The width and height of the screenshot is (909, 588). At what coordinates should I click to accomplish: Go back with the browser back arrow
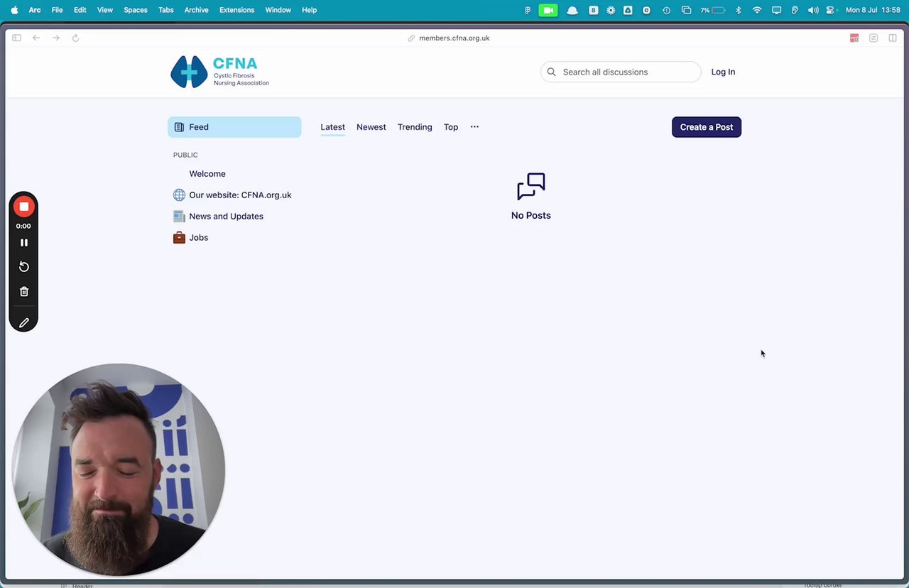pos(36,38)
